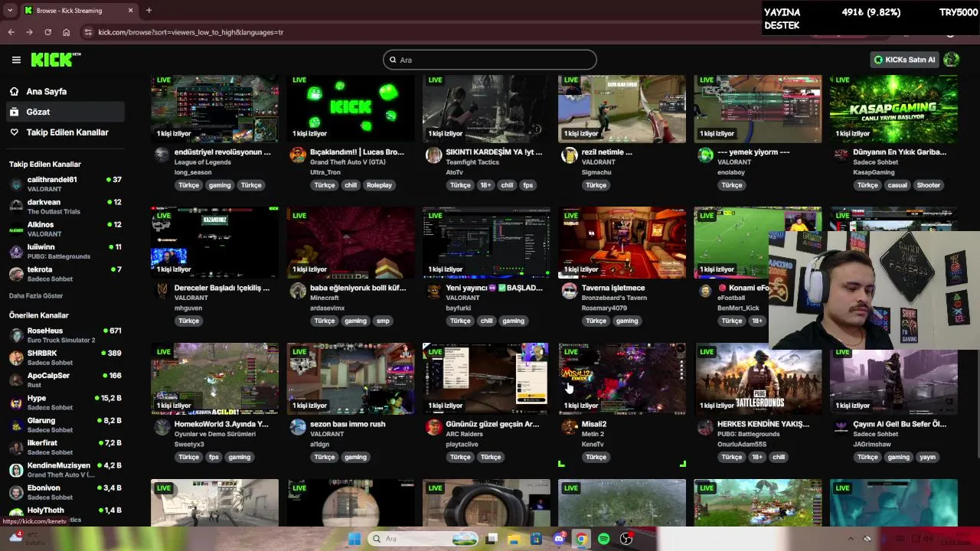Click browser home button

[x=66, y=32]
